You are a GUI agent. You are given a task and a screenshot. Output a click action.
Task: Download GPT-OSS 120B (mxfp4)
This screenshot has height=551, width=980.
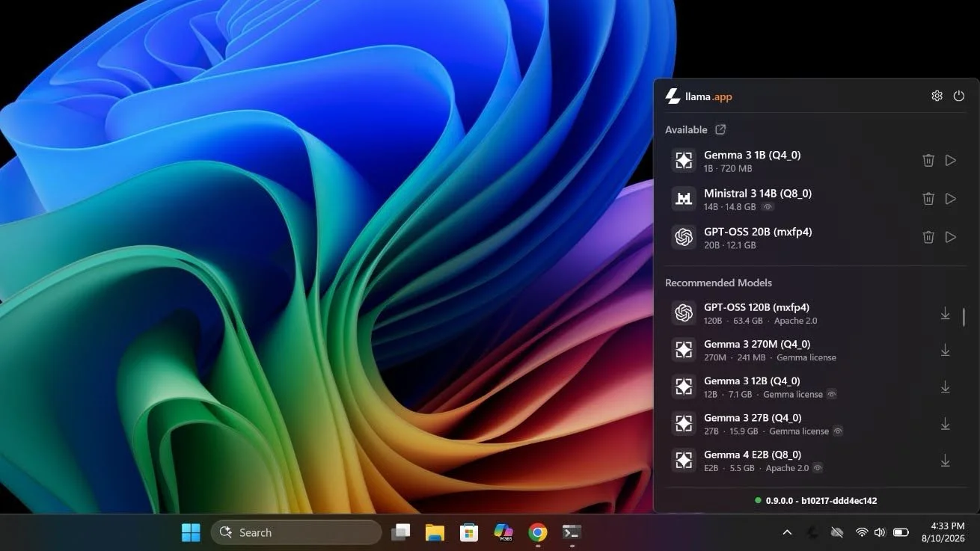[945, 313]
